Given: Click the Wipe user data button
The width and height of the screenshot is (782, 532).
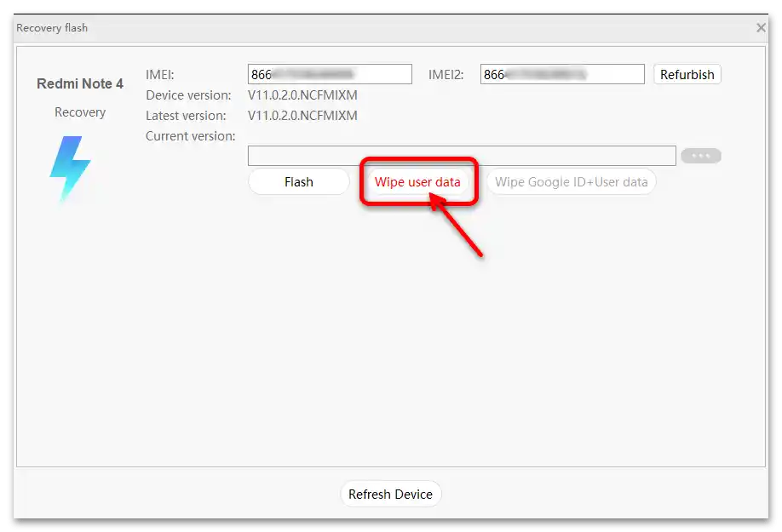Looking at the screenshot, I should coord(418,182).
